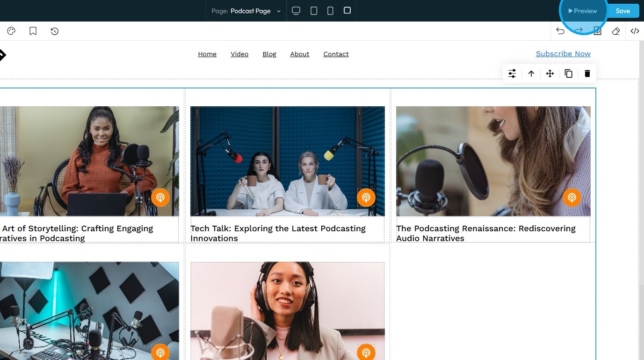Open the Contact navigation link
Image resolution: width=644 pixels, height=360 pixels.
click(x=336, y=54)
